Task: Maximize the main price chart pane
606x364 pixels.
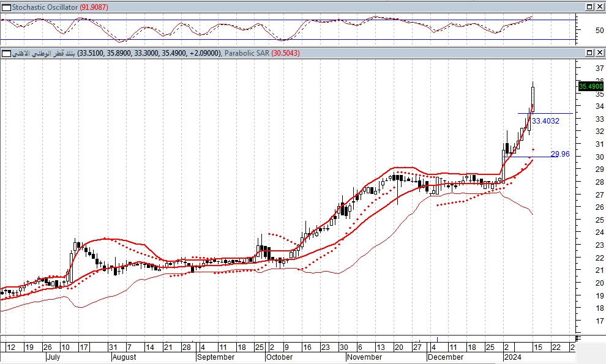Action: pyautogui.click(x=589, y=54)
